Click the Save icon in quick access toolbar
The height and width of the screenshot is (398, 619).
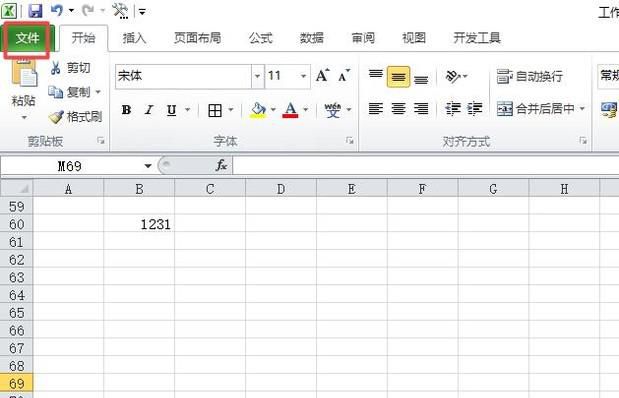point(35,10)
